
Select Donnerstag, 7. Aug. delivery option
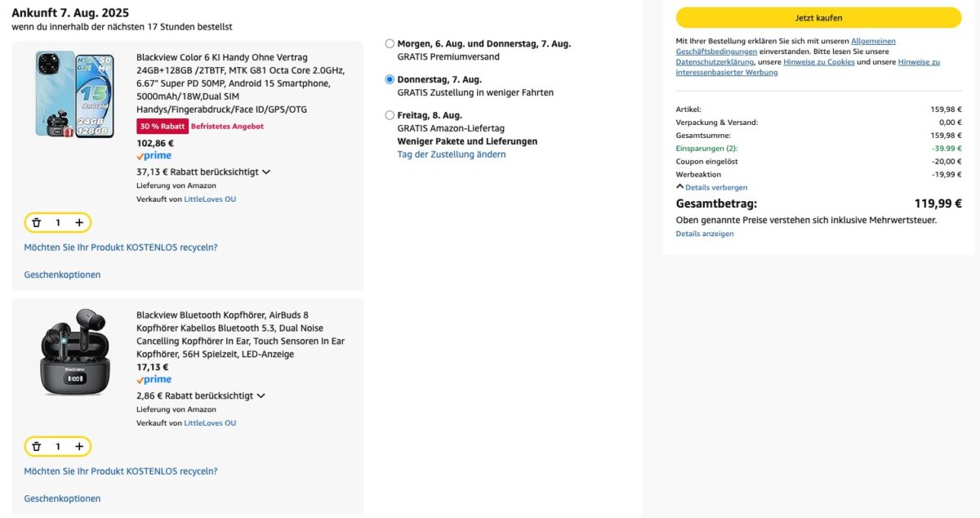tap(390, 79)
